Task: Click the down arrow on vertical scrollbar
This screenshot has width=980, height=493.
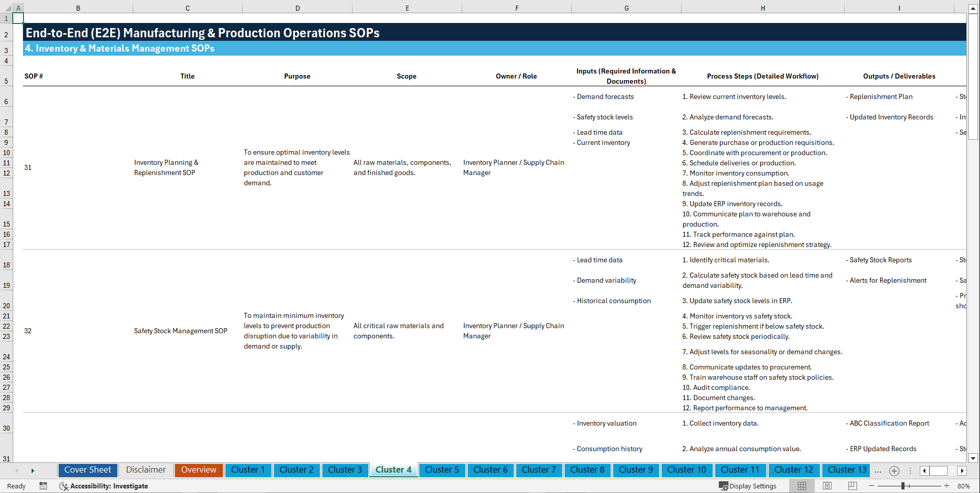Action: tap(974, 459)
